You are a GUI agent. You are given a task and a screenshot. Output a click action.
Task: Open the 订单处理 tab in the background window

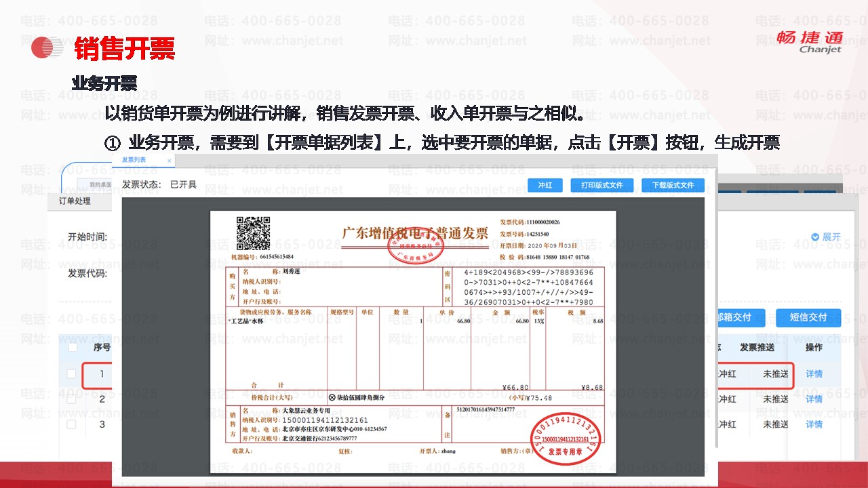pyautogui.click(x=75, y=201)
